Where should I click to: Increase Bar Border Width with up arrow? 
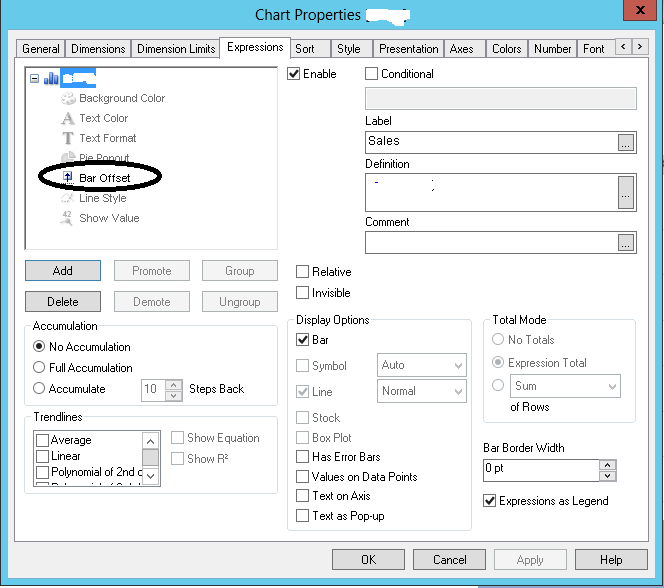pos(608,465)
